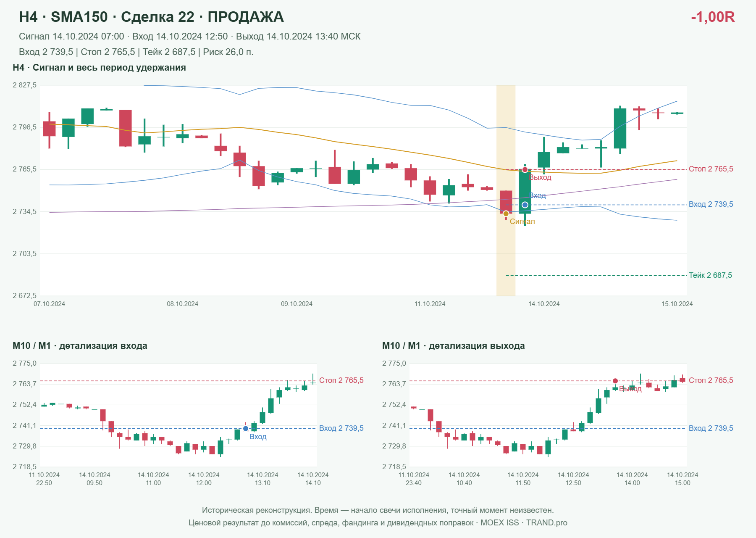Click the '14.10.2024 13:10' time label
This screenshot has width=756, height=538.
tap(262, 479)
